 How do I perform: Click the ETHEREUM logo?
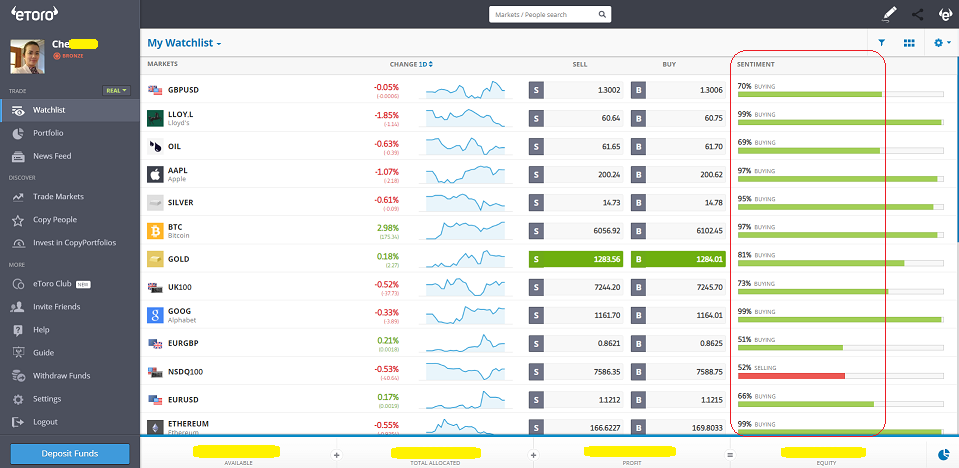tap(155, 427)
